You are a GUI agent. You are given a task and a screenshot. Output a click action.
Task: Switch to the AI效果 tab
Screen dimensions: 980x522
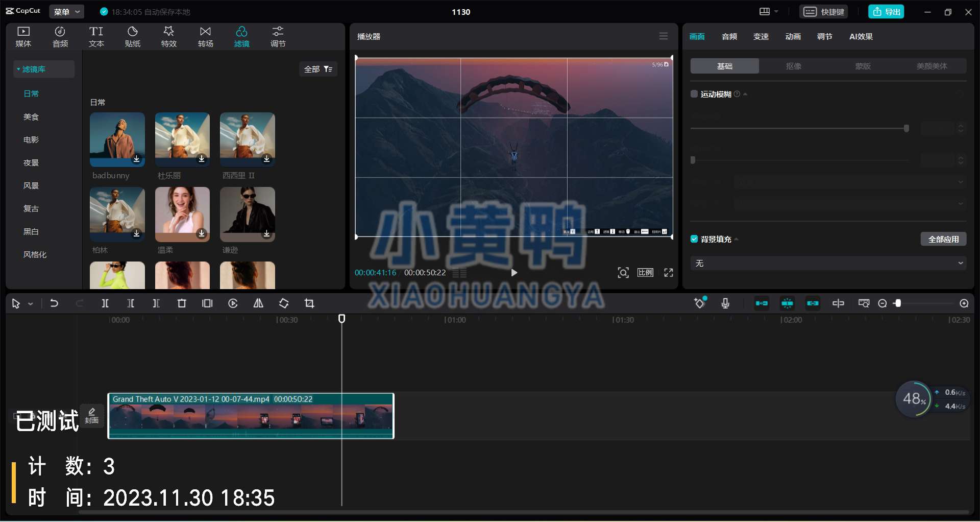[x=861, y=36]
